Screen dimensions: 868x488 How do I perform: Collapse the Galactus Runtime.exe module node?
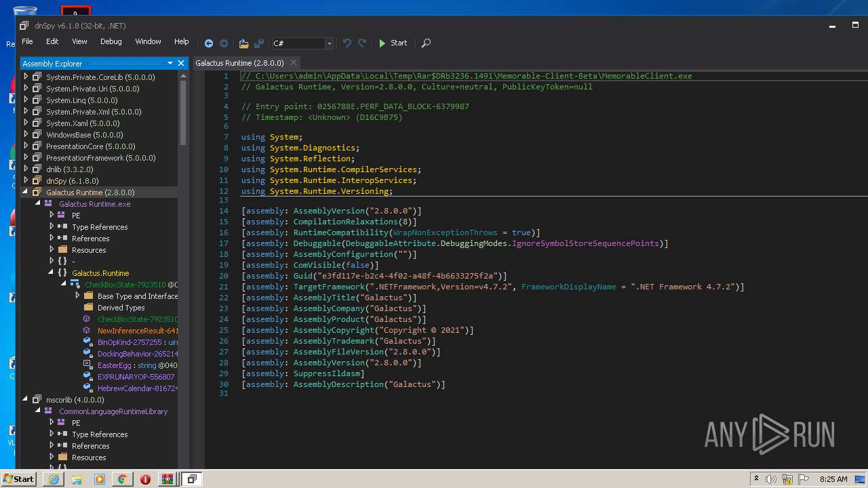coord(39,204)
